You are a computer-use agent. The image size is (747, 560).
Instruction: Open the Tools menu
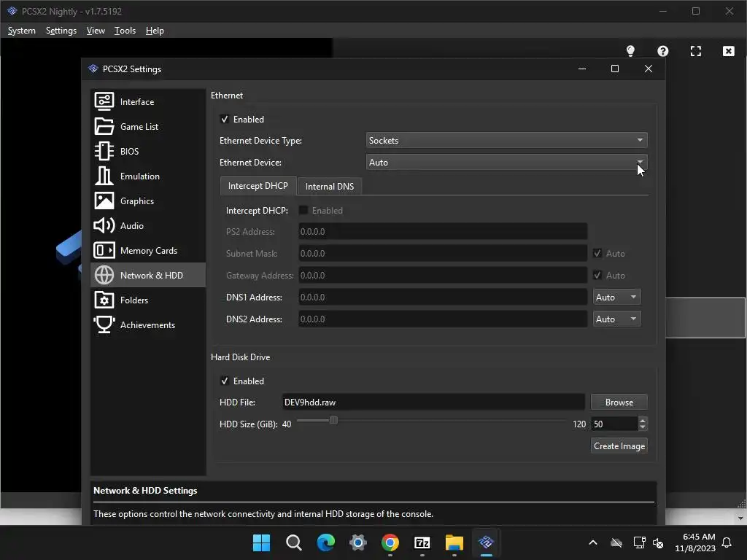125,31
